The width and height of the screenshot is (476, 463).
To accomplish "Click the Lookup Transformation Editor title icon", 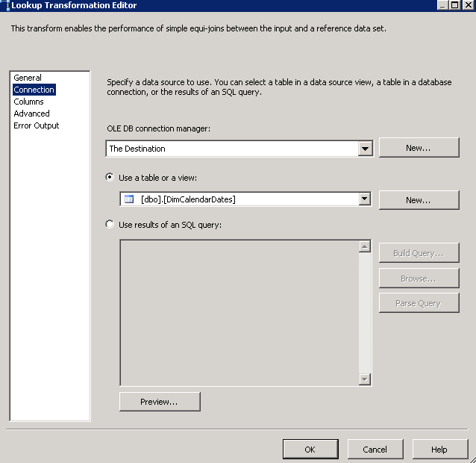I will tap(6, 5).
